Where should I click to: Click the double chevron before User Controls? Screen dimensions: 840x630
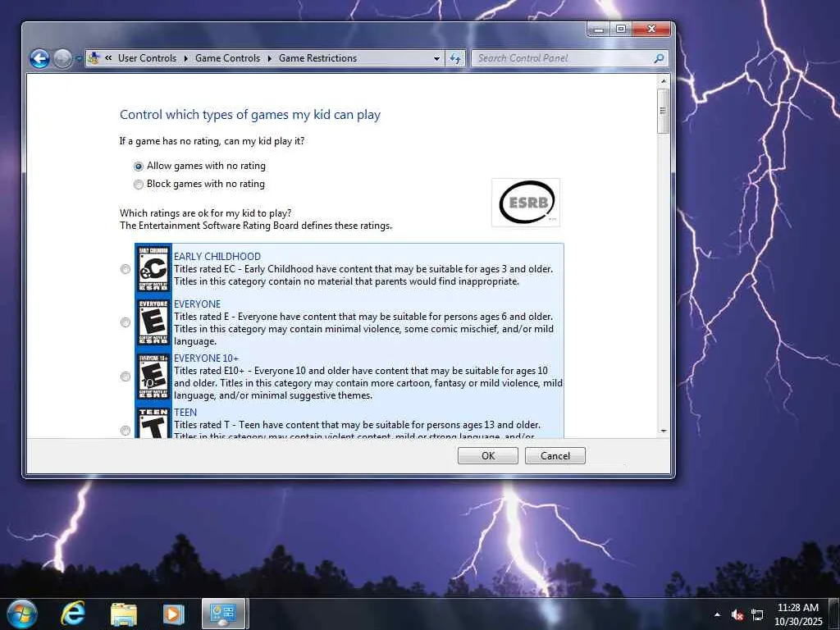[108, 58]
